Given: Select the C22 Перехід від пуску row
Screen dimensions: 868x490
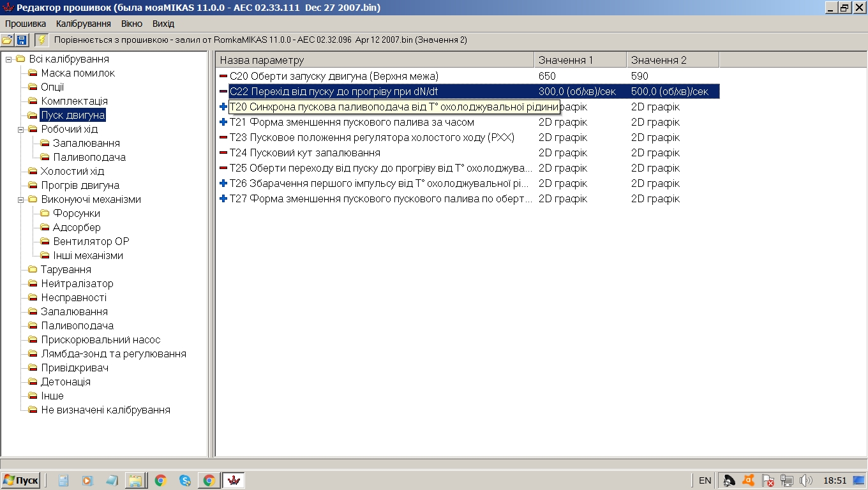Looking at the screenshot, I should click(x=469, y=91).
